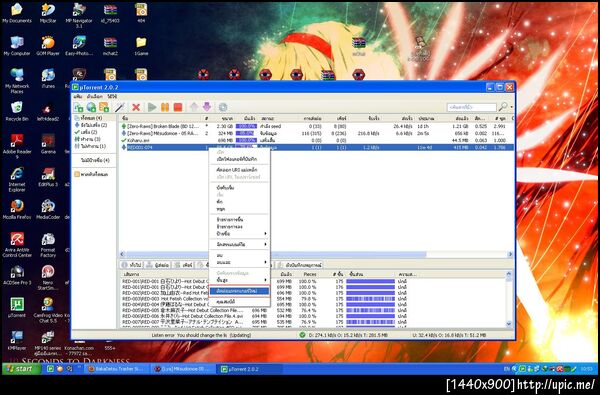600x395 pixels.
Task: Open the search engine dropdown arrow beside magnifier
Action: [x=512, y=107]
